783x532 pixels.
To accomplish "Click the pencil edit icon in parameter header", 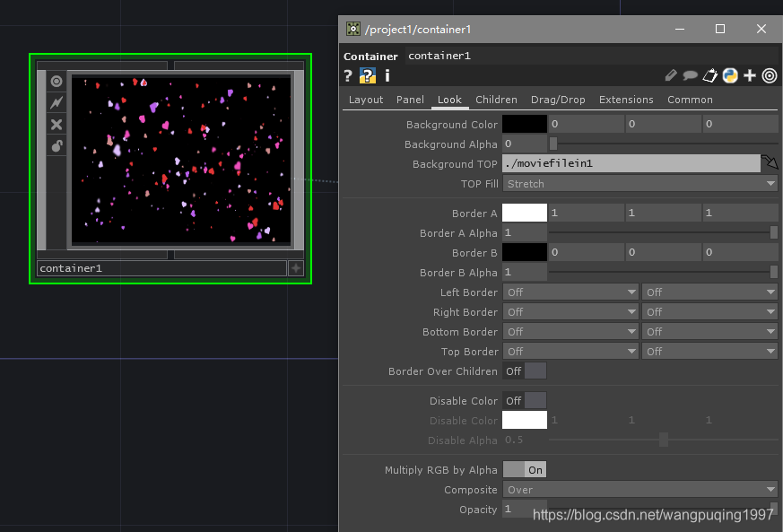I will [671, 76].
